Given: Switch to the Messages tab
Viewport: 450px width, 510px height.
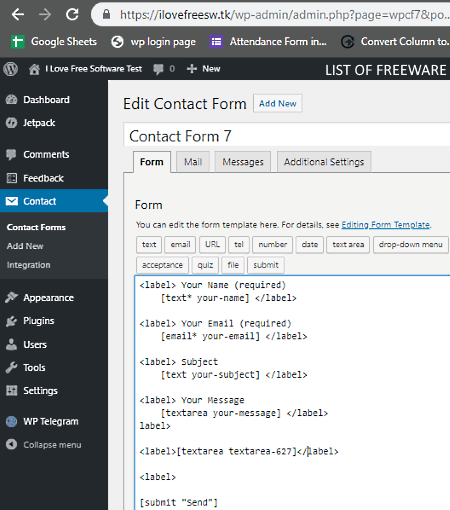Looking at the screenshot, I should tap(243, 162).
